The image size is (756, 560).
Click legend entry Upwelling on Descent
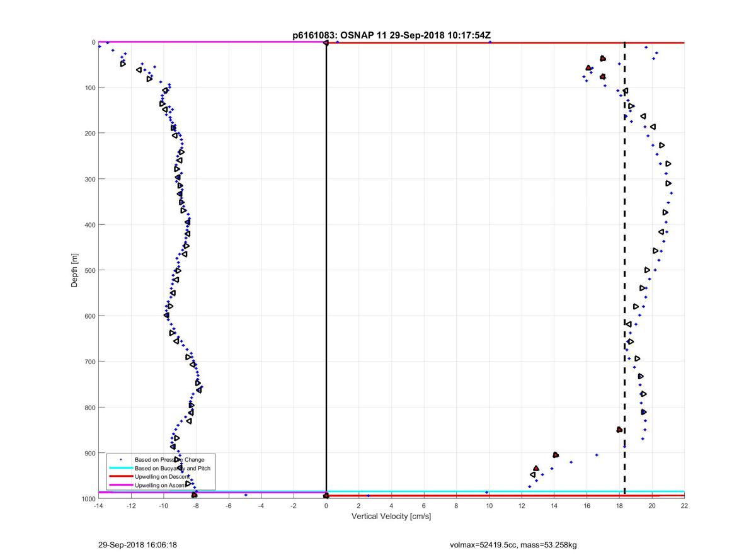163,477
